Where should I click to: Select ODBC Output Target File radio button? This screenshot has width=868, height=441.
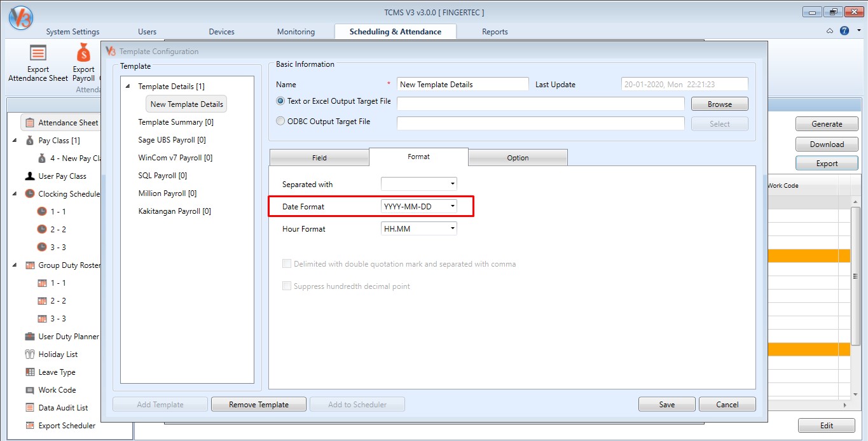click(280, 121)
